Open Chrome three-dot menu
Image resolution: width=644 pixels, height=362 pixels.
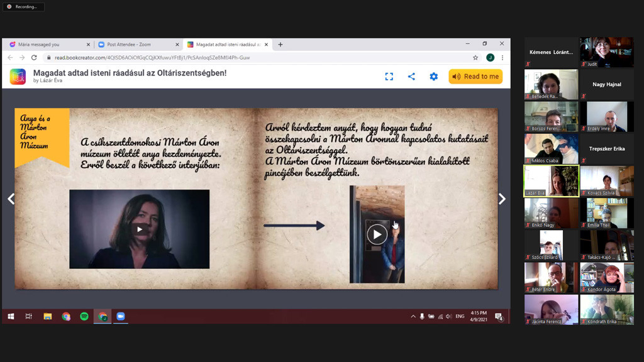[x=502, y=58]
